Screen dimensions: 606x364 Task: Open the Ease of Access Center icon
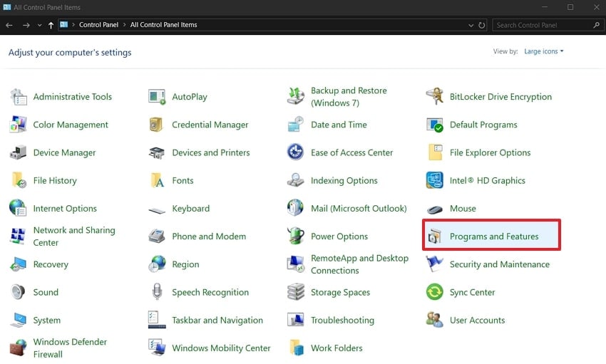296,152
